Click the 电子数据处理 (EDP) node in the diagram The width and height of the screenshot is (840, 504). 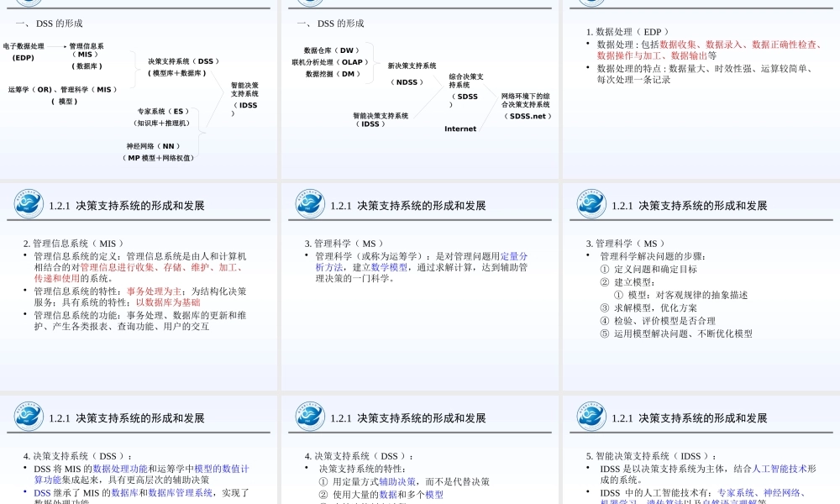24,52
